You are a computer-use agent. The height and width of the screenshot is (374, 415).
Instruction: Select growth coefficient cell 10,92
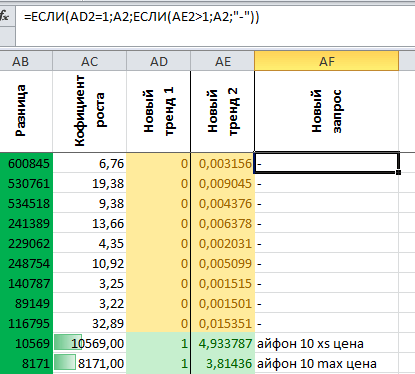pos(89,263)
